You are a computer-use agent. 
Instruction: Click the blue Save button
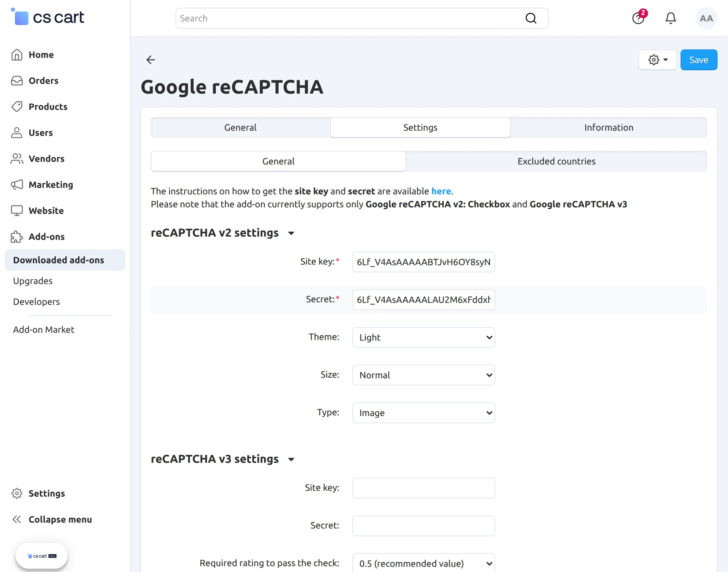[698, 59]
